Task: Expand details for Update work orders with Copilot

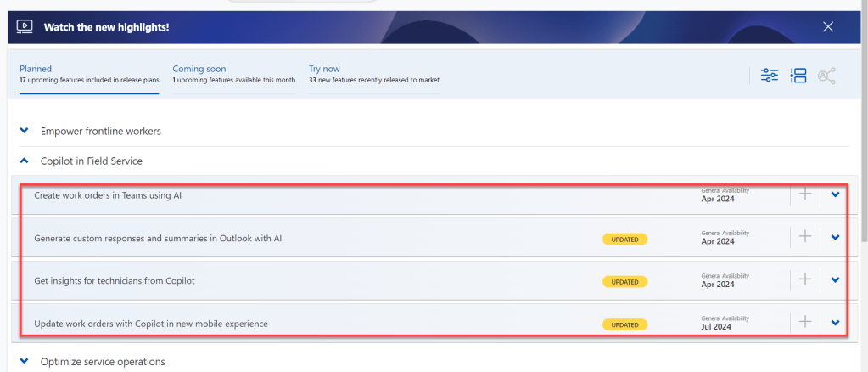Action: (x=836, y=322)
